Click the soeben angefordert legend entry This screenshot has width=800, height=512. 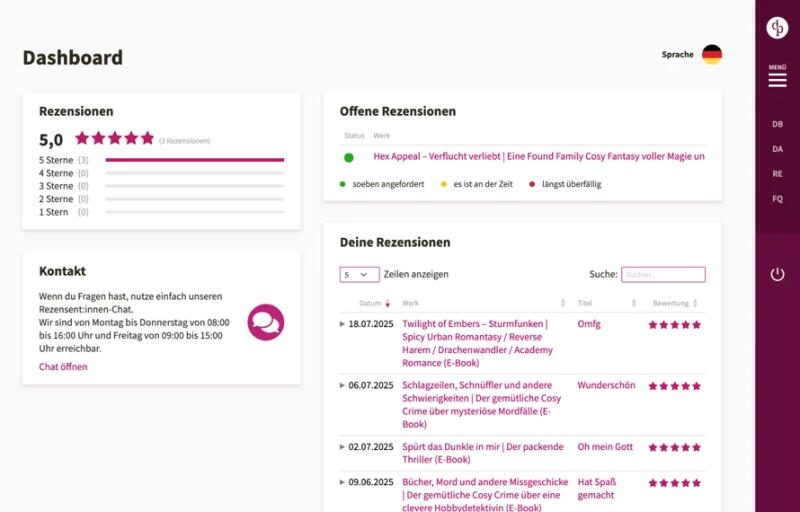[x=382, y=184]
